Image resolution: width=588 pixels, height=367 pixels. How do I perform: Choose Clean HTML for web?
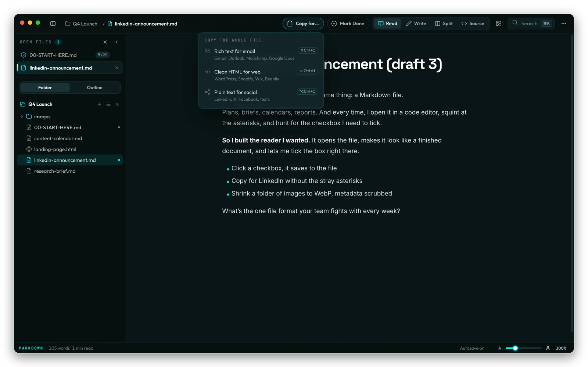pyautogui.click(x=261, y=75)
